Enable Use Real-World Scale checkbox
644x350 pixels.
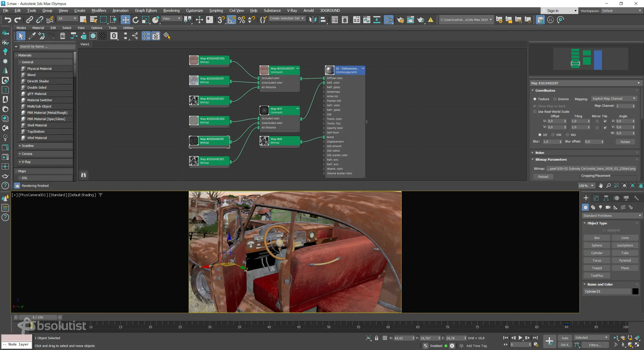[x=535, y=112]
